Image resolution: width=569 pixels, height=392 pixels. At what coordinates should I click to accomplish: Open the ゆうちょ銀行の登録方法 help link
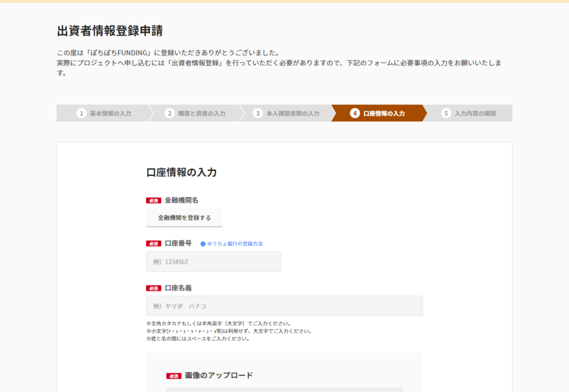click(234, 244)
